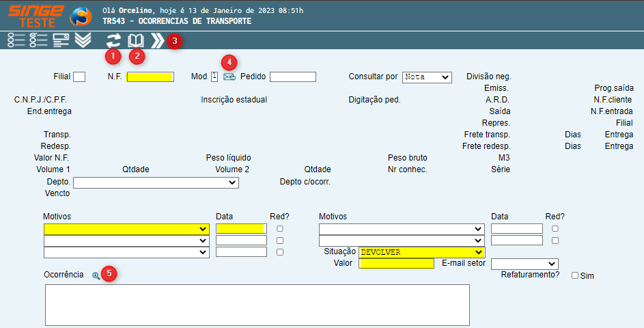Click the SINGE TESTE logo
Viewport: 644px width, 328px height.
click(x=36, y=16)
